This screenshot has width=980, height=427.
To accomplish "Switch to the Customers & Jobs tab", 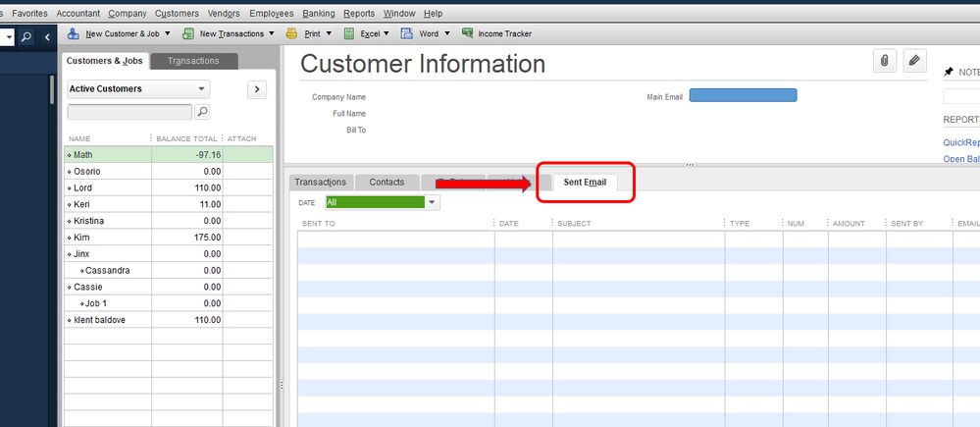I will click(x=105, y=61).
